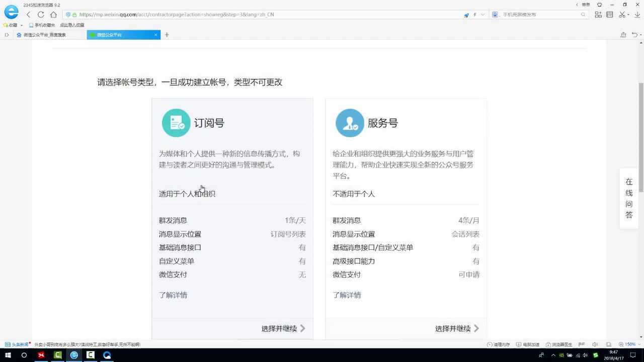The width and height of the screenshot is (644, 362).
Task: Click 清理内存 in status bar
Action: point(498,344)
